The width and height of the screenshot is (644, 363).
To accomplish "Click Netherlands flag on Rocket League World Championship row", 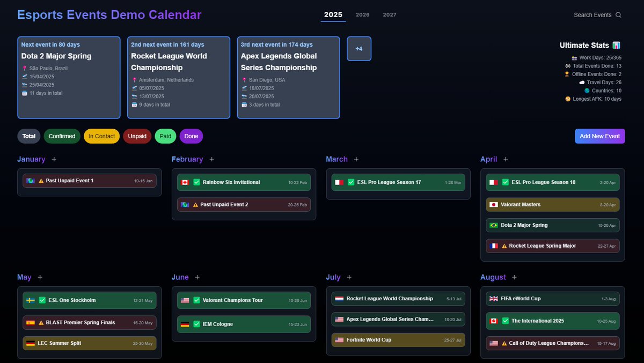I will [x=339, y=299].
